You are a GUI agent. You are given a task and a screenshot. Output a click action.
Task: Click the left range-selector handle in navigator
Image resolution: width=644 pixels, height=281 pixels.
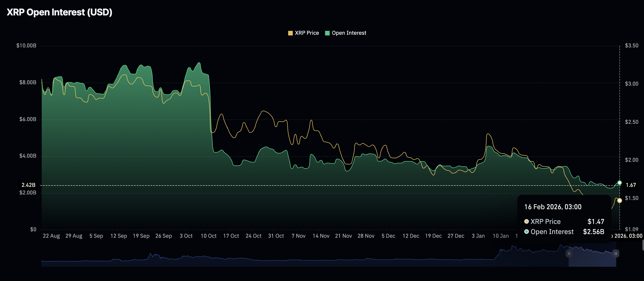click(x=569, y=253)
